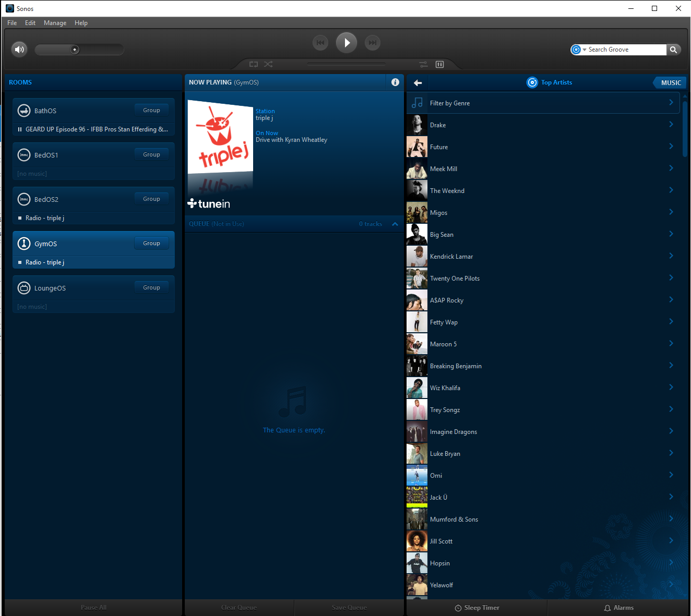
Task: Go to the previous track
Action: [x=320, y=43]
